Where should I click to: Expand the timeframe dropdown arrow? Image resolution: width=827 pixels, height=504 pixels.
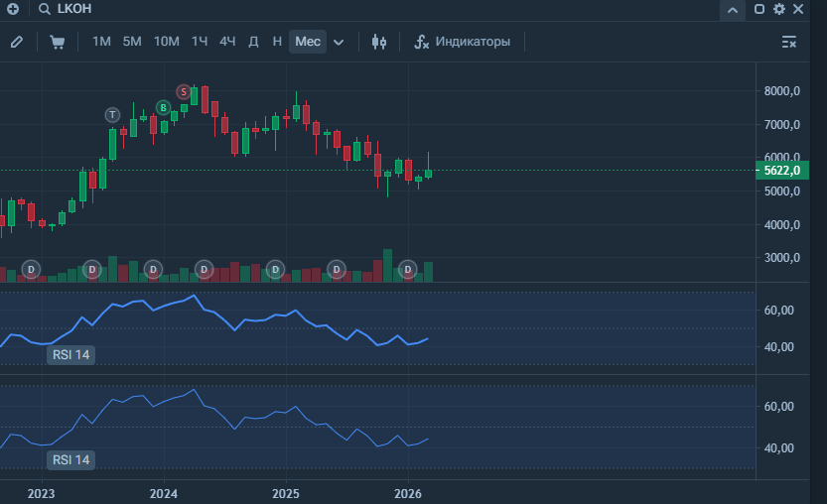click(x=339, y=43)
